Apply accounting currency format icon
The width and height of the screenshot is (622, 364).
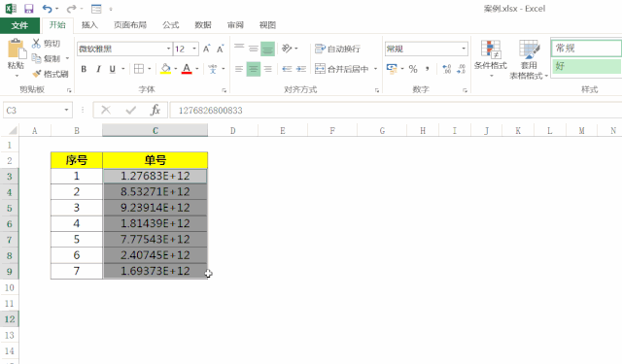(x=392, y=69)
